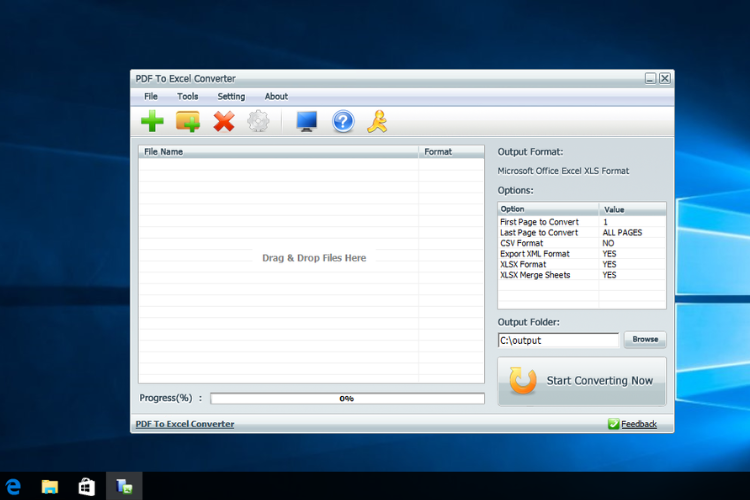Click Microsoft Office Excel XLS Format text

[x=563, y=171]
